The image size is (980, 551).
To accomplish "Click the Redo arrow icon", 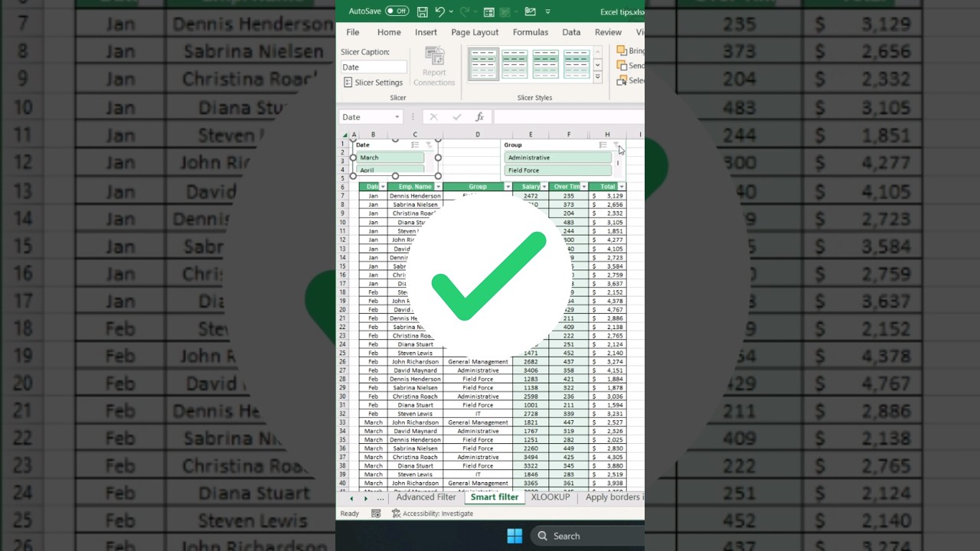I will click(x=465, y=11).
